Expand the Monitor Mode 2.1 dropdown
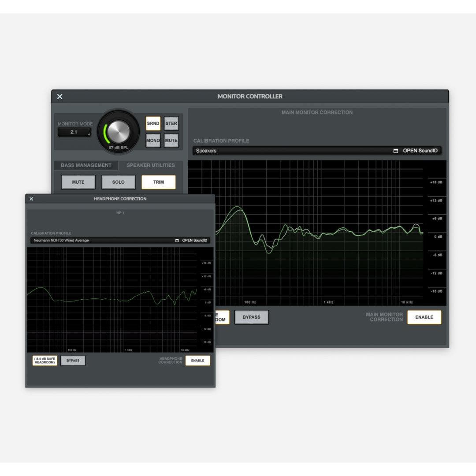Viewport: 476px width, 476px height. click(x=74, y=132)
